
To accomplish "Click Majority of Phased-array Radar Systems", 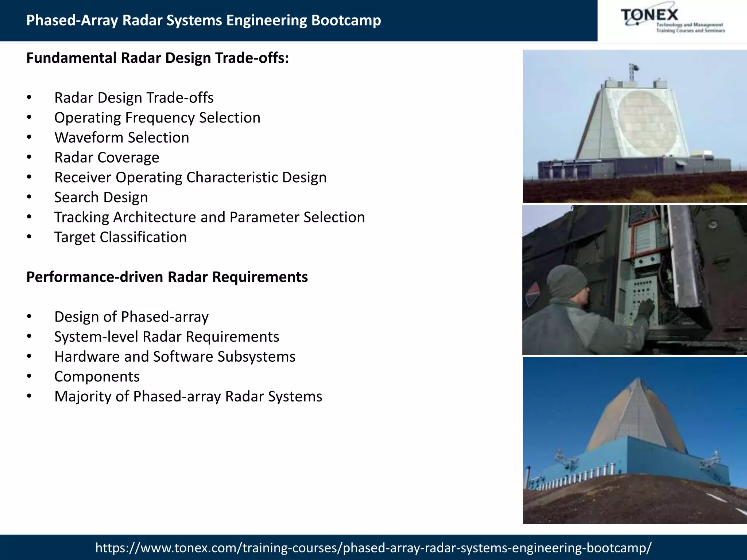I will click(x=188, y=397).
